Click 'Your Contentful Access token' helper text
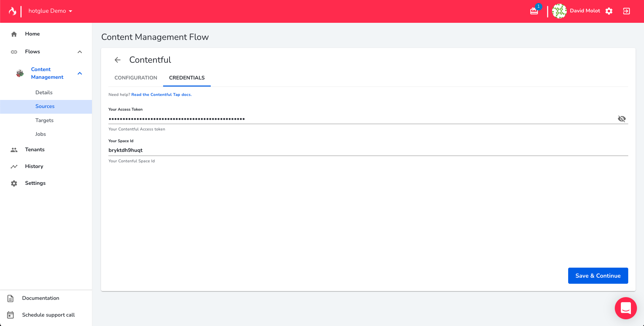Screen dimensions: 644x326 pyautogui.click(x=137, y=129)
